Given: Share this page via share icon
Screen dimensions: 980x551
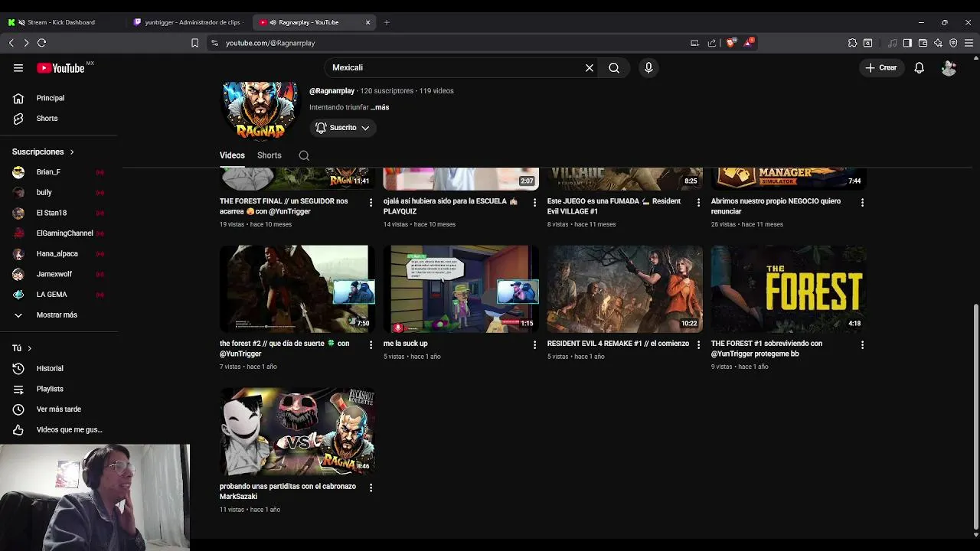Looking at the screenshot, I should point(712,43).
